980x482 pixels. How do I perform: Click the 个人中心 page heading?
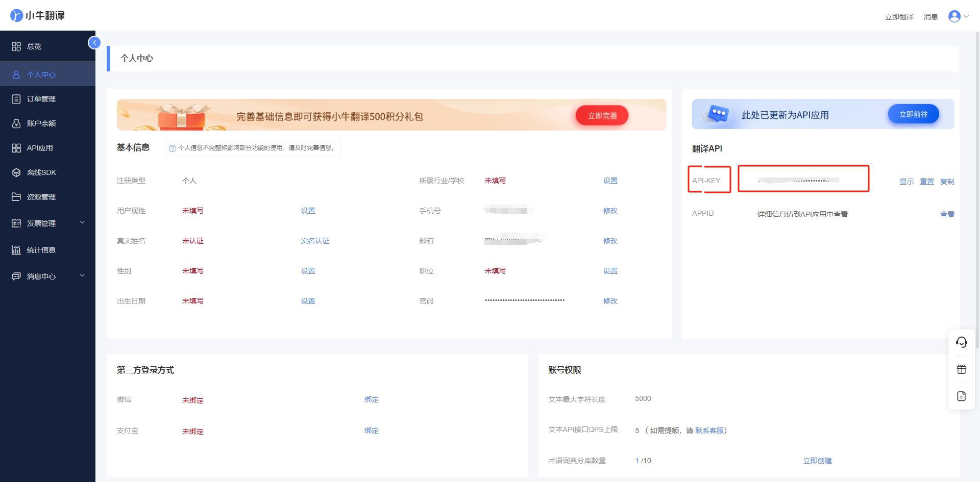point(137,58)
